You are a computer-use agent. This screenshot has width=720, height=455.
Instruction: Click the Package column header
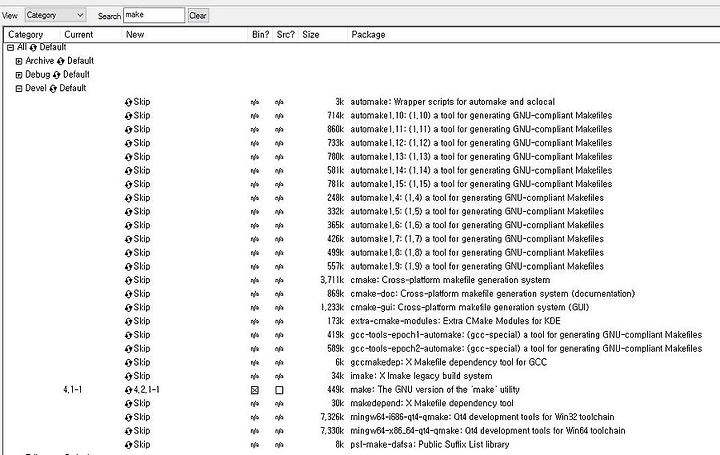(x=368, y=35)
